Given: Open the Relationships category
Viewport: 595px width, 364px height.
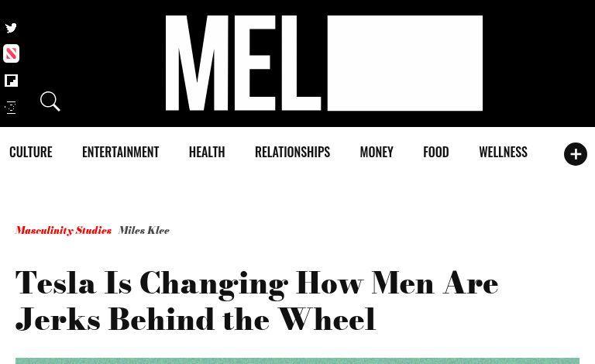Looking at the screenshot, I should (292, 153).
